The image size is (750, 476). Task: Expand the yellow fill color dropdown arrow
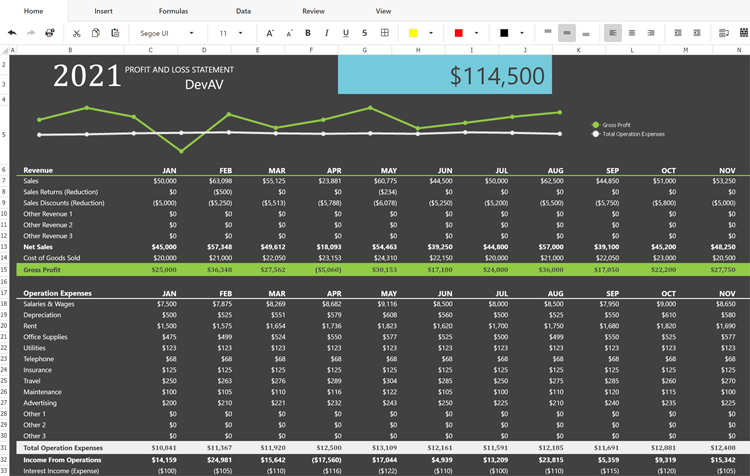[431, 33]
